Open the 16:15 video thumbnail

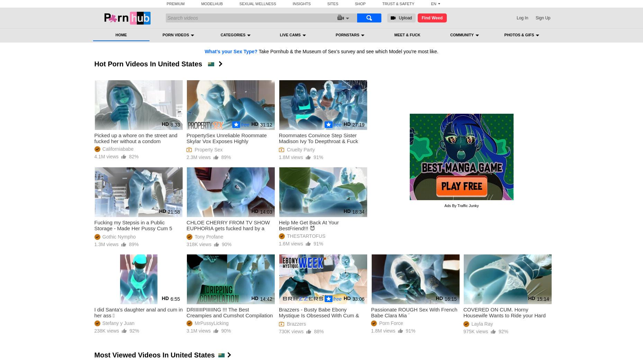click(x=415, y=279)
